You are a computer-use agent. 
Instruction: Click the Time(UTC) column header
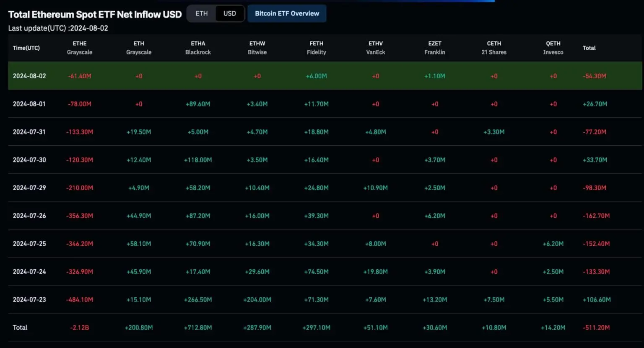[26, 48]
